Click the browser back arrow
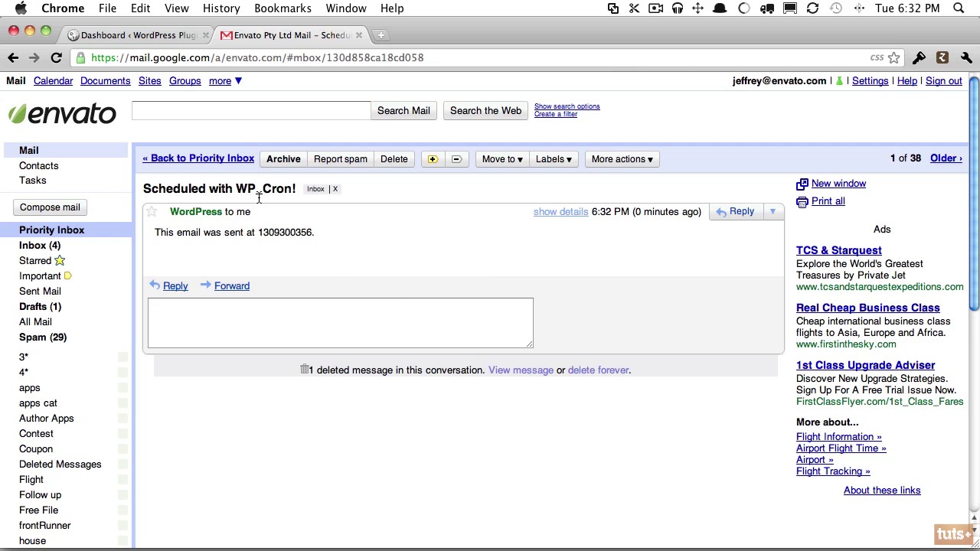The image size is (980, 551). [x=13, y=57]
